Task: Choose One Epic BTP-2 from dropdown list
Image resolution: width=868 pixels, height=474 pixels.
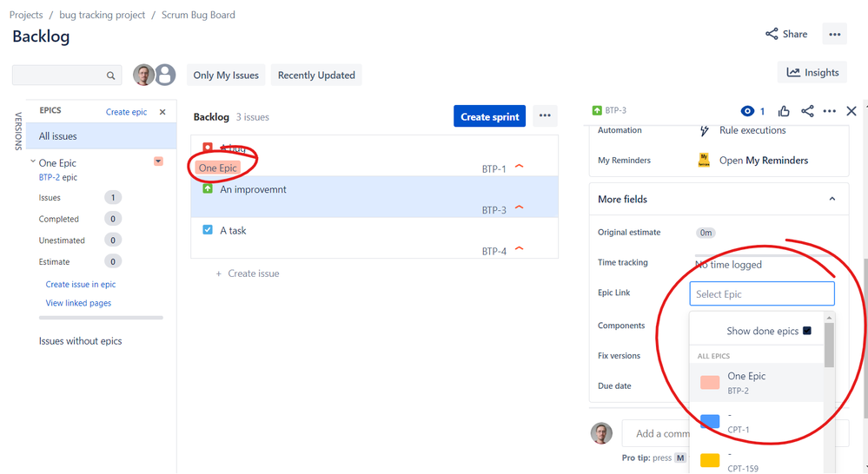Action: coord(757,382)
